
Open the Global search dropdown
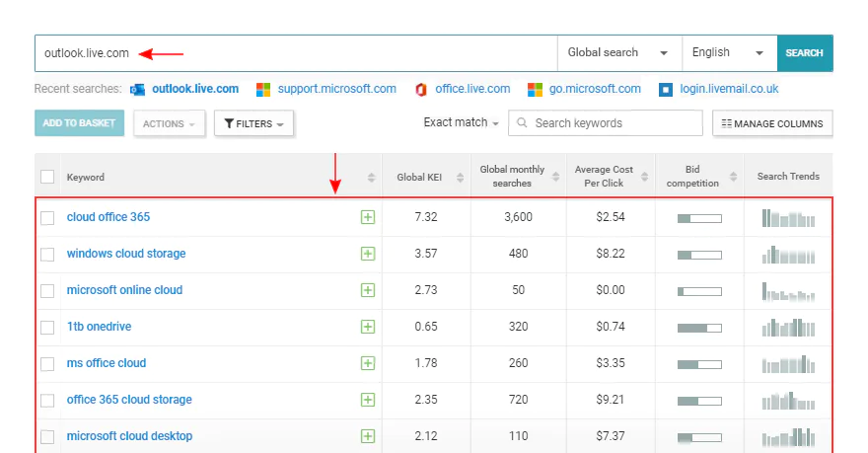pyautogui.click(x=619, y=53)
